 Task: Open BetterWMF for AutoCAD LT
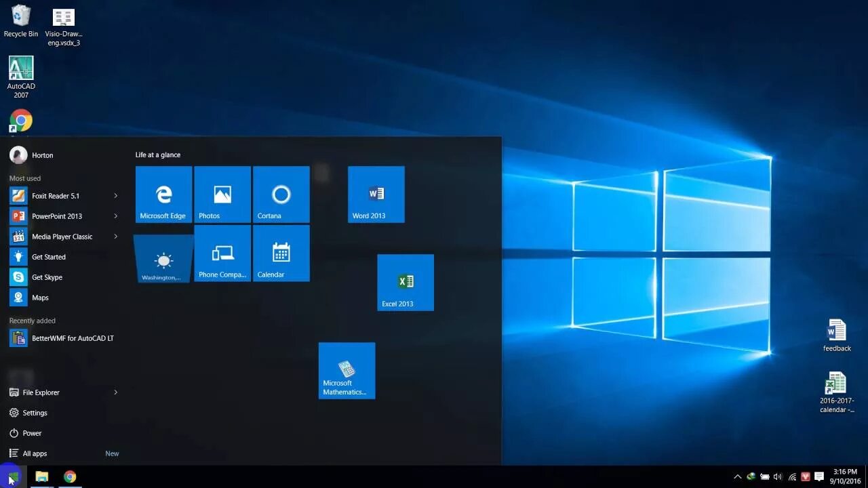(63, 338)
